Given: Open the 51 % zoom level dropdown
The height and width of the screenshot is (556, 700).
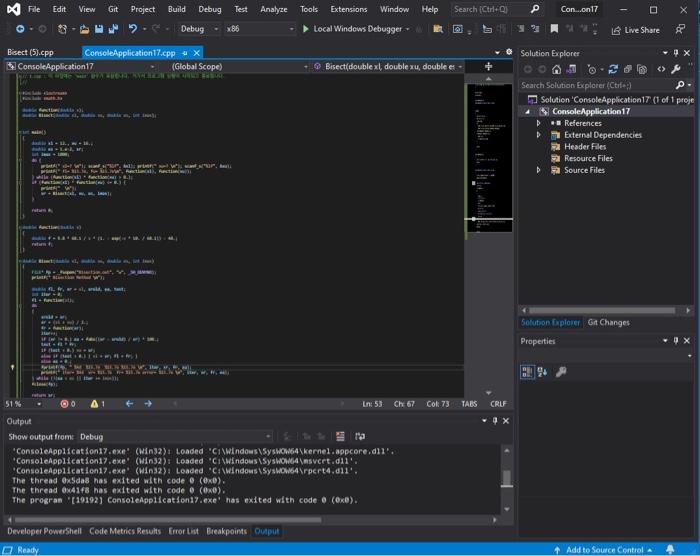Looking at the screenshot, I should point(24,404).
